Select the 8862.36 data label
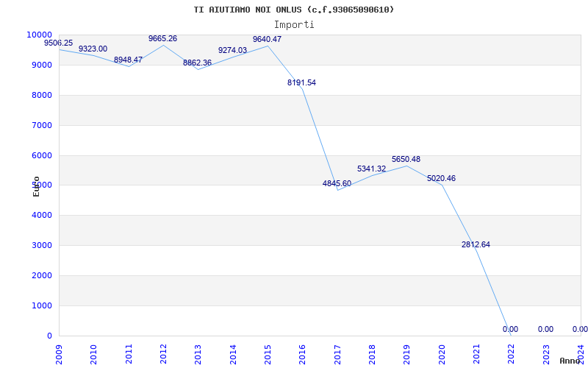Screen dimensions: 588x368 click(197, 63)
